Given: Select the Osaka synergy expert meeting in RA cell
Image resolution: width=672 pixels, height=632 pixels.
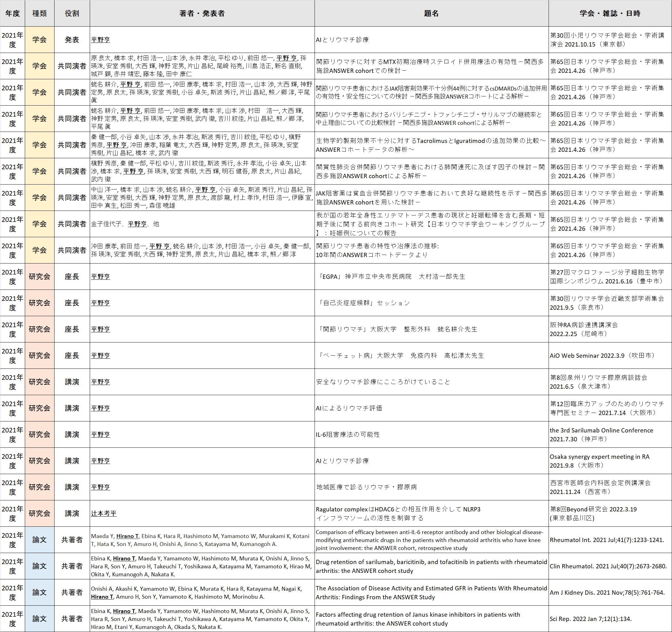Looking at the screenshot, I should pos(610,461).
